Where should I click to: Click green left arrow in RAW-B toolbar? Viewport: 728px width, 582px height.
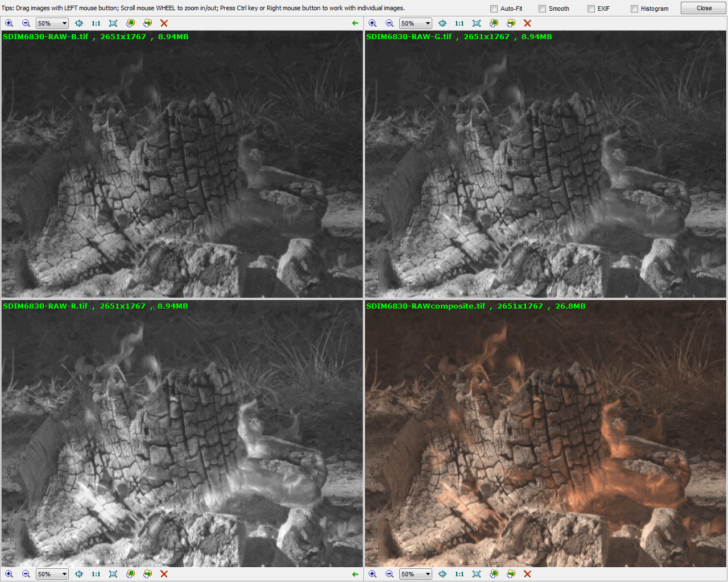[355, 23]
